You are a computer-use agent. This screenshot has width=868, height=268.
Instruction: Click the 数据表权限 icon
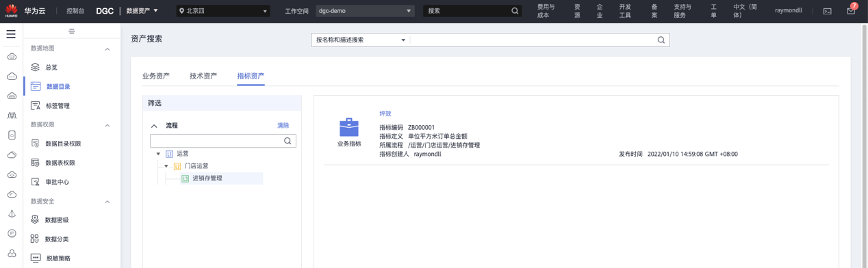[36, 163]
